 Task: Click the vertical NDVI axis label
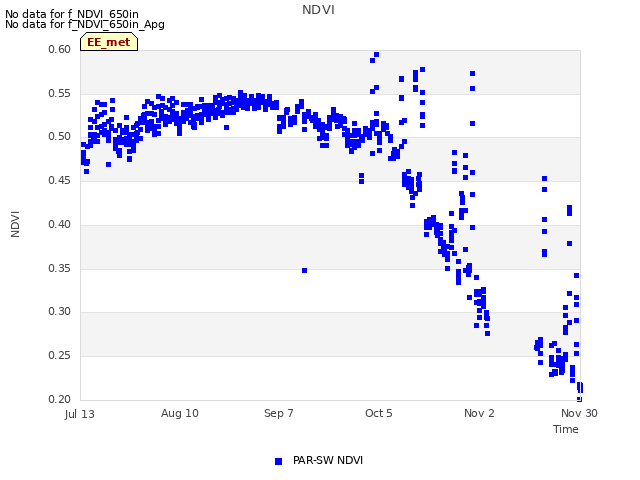[x=15, y=224]
